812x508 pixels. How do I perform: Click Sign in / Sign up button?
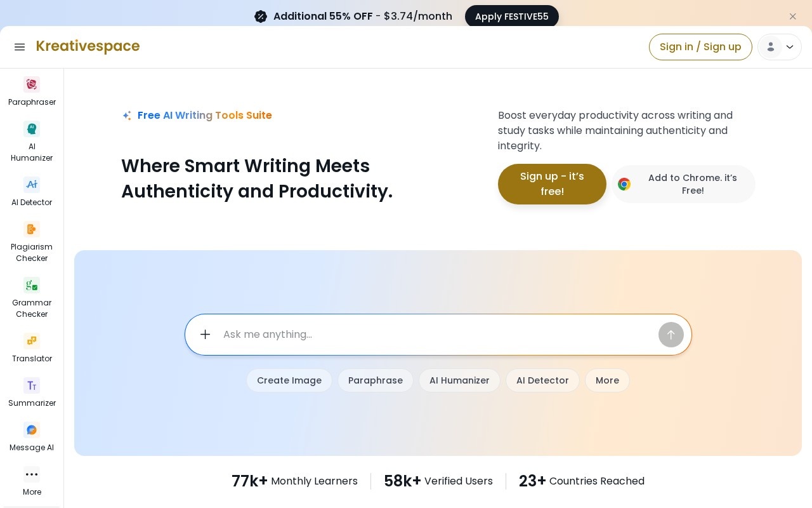[x=700, y=47]
